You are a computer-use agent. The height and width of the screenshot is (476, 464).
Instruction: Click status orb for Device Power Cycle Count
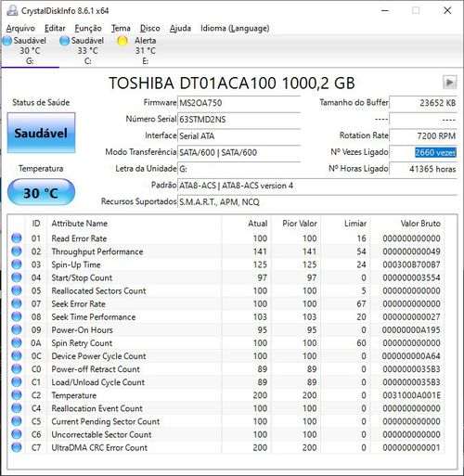point(17,356)
